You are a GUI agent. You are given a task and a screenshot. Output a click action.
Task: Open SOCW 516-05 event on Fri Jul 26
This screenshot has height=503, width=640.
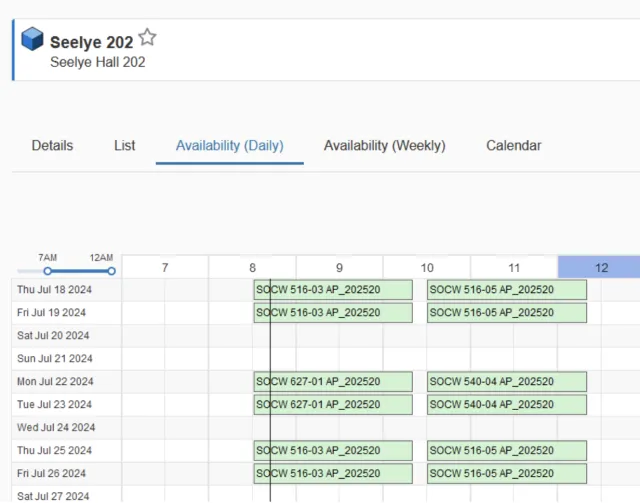(506, 474)
